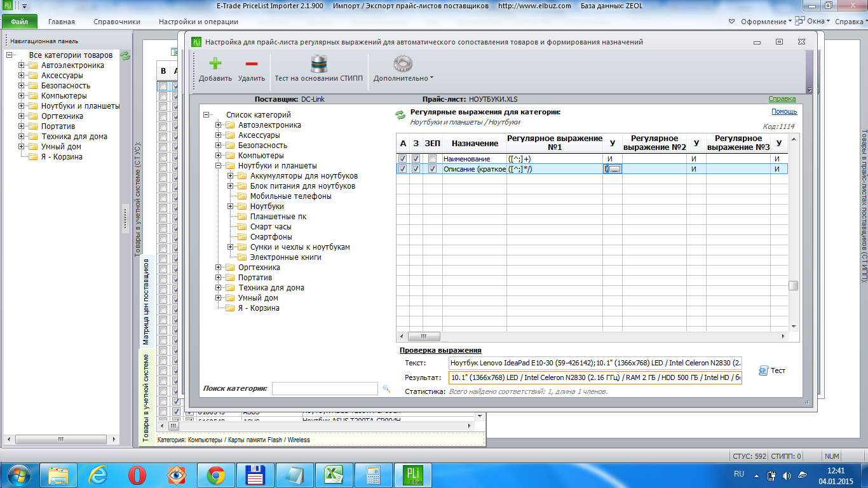Screen dimensions: 868x488
Task: Open the Файл menu tab
Action: (x=20, y=22)
